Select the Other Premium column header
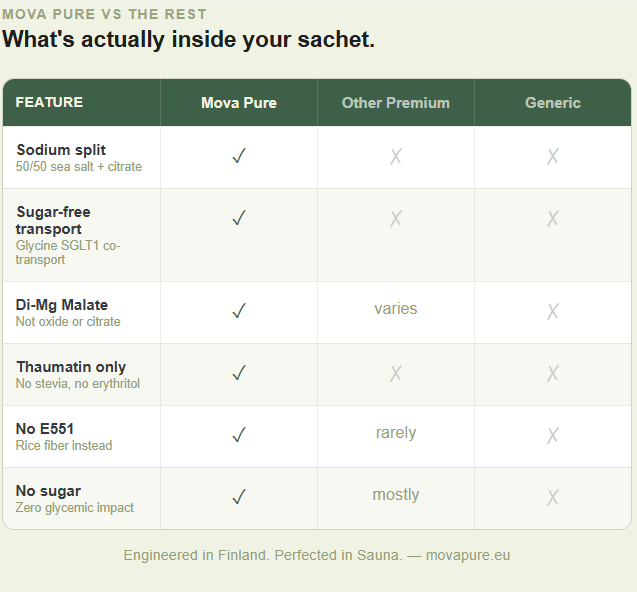637x592 pixels. tap(396, 103)
